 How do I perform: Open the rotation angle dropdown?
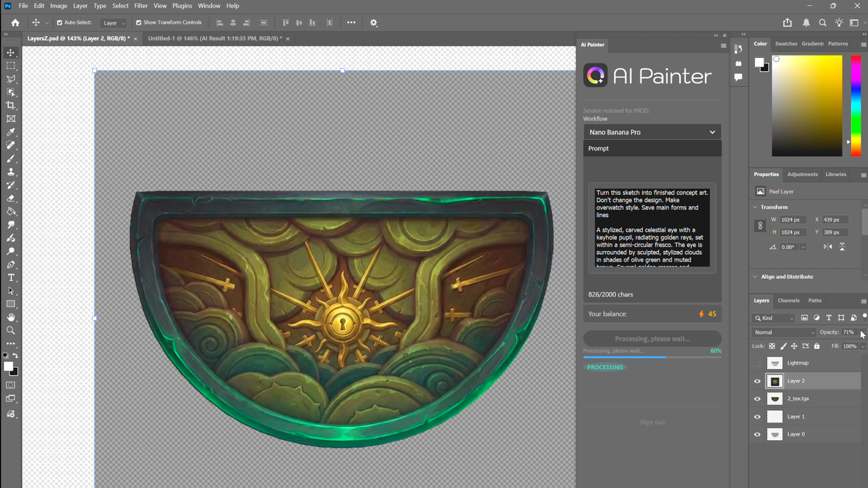click(x=803, y=247)
